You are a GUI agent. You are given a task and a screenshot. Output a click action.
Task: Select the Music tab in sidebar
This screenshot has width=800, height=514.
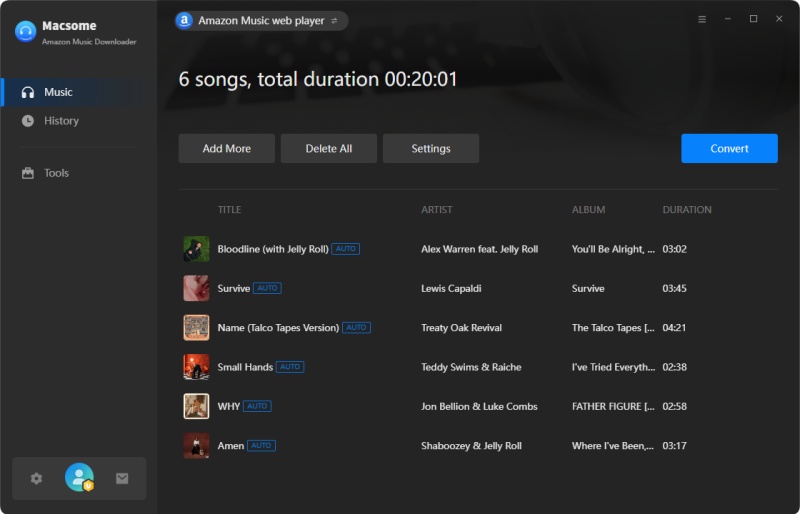point(58,92)
